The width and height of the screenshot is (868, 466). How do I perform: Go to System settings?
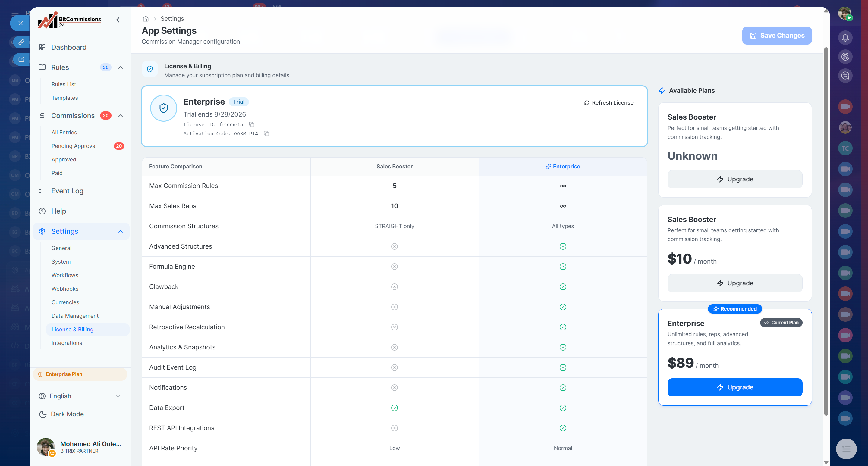pyautogui.click(x=61, y=262)
